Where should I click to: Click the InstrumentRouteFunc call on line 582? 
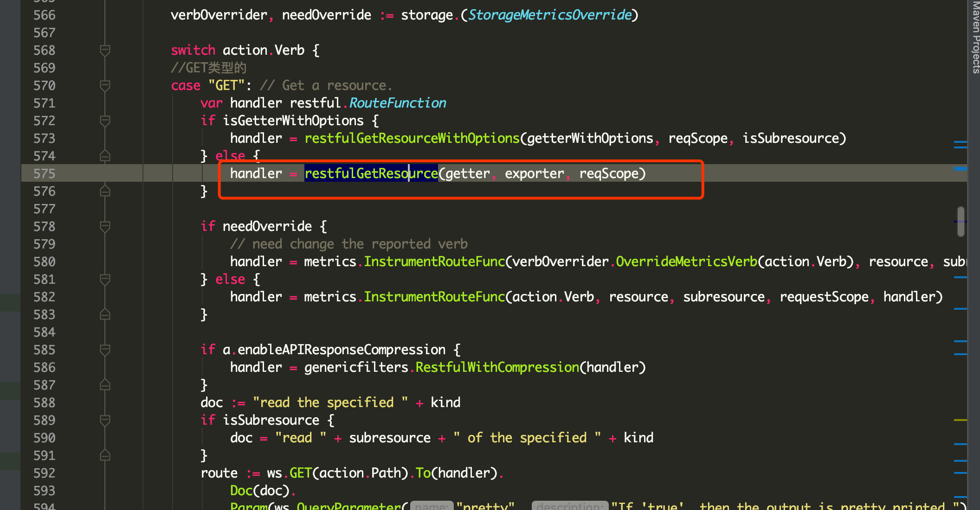click(x=434, y=297)
